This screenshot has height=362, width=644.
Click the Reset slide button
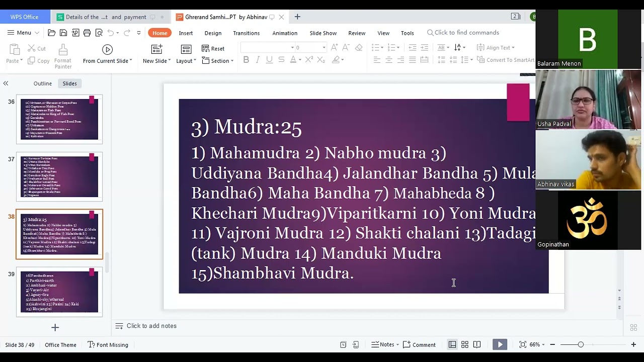point(213,49)
